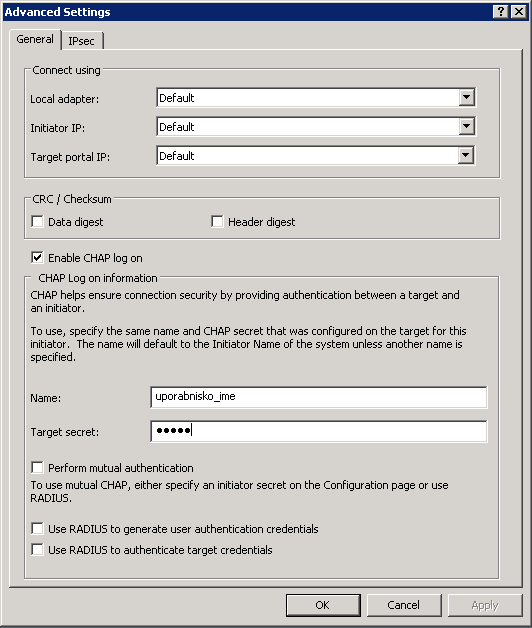Viewport: 532px width, 628px height.
Task: Open the Local adapter dropdown arrow
Action: 466,97
